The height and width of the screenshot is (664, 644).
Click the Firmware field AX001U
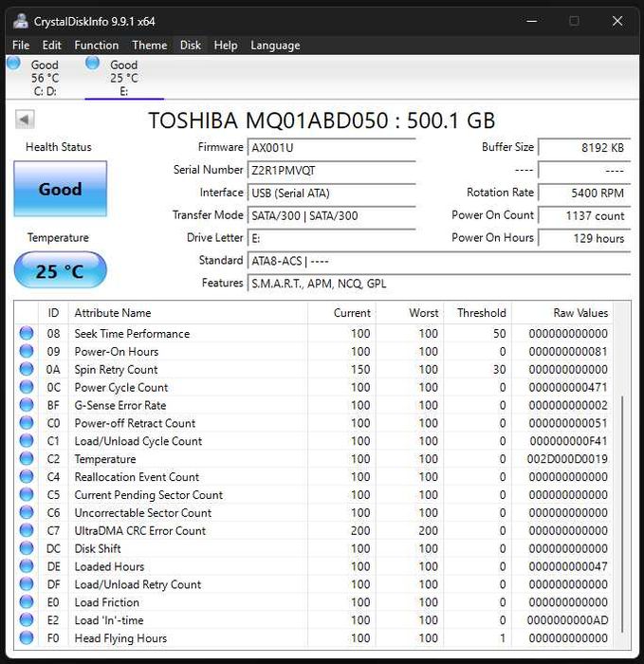tap(332, 147)
